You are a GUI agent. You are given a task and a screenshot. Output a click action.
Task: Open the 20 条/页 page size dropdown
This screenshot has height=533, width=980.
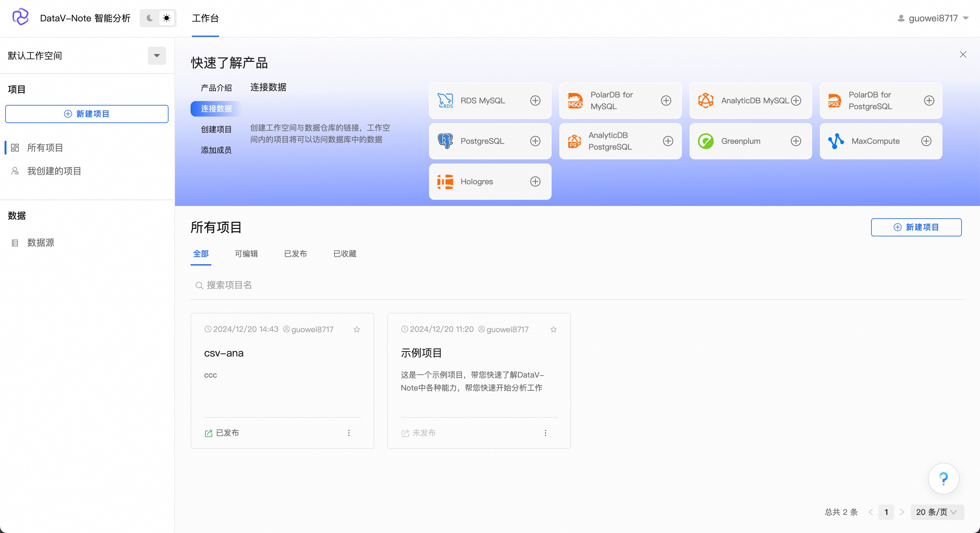937,512
